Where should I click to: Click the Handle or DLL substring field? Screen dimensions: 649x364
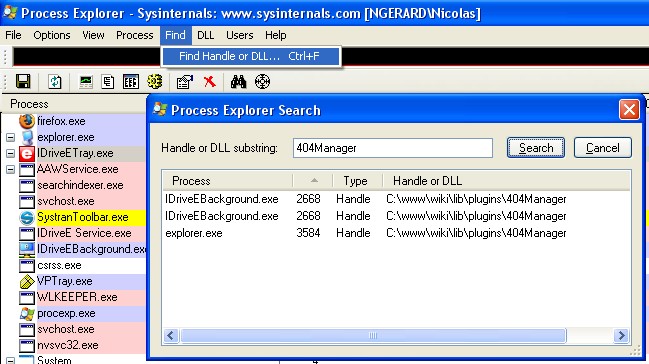pyautogui.click(x=393, y=148)
